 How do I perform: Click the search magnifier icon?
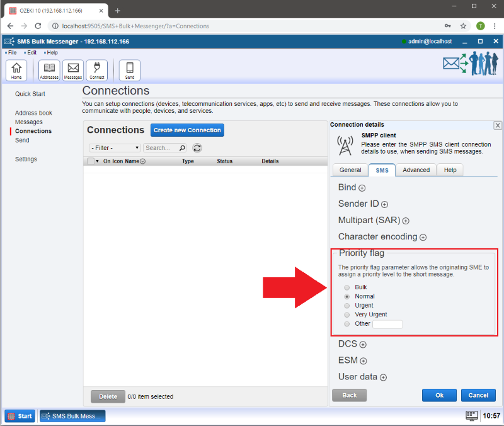click(x=183, y=148)
